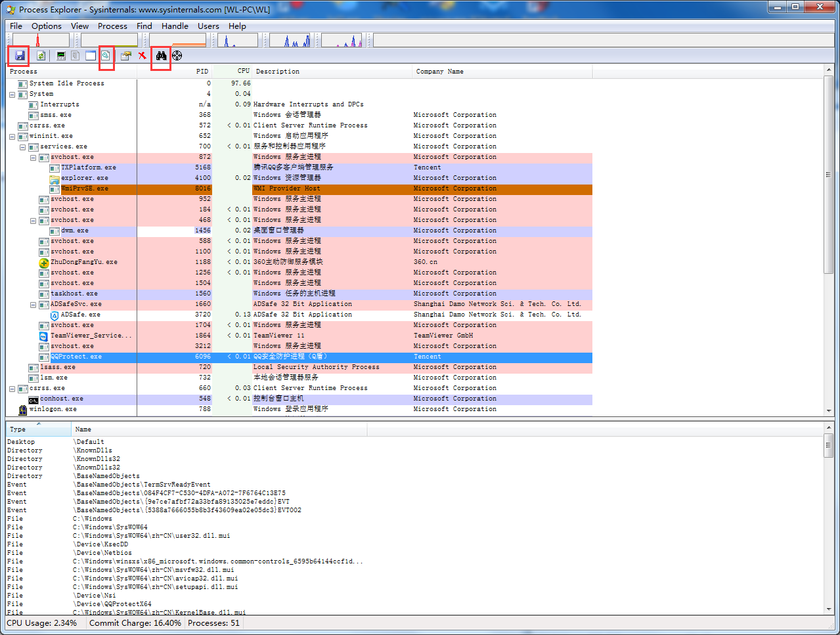This screenshot has width=840, height=635.
Task: Click the red X Kill Process icon
Action: click(x=142, y=56)
